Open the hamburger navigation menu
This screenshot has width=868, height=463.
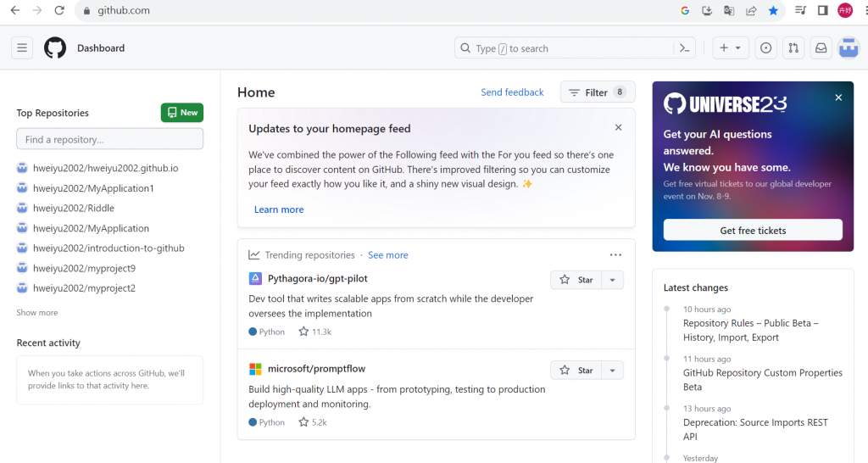point(22,48)
